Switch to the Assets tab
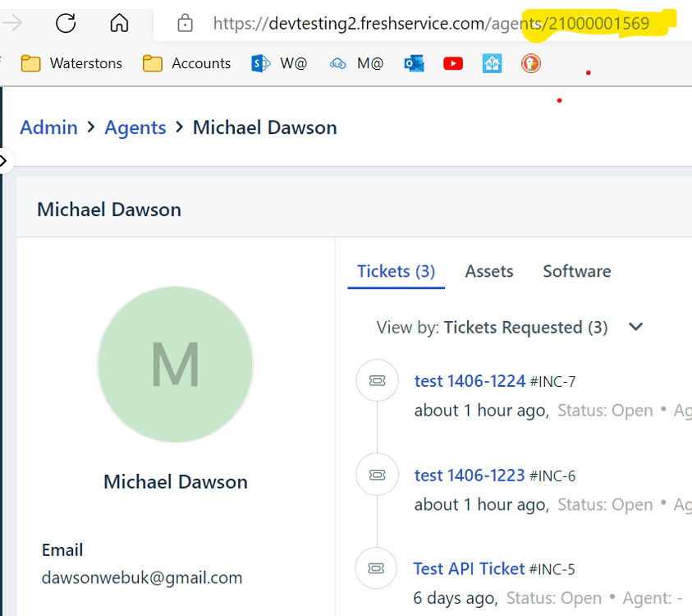692x616 pixels. click(488, 271)
